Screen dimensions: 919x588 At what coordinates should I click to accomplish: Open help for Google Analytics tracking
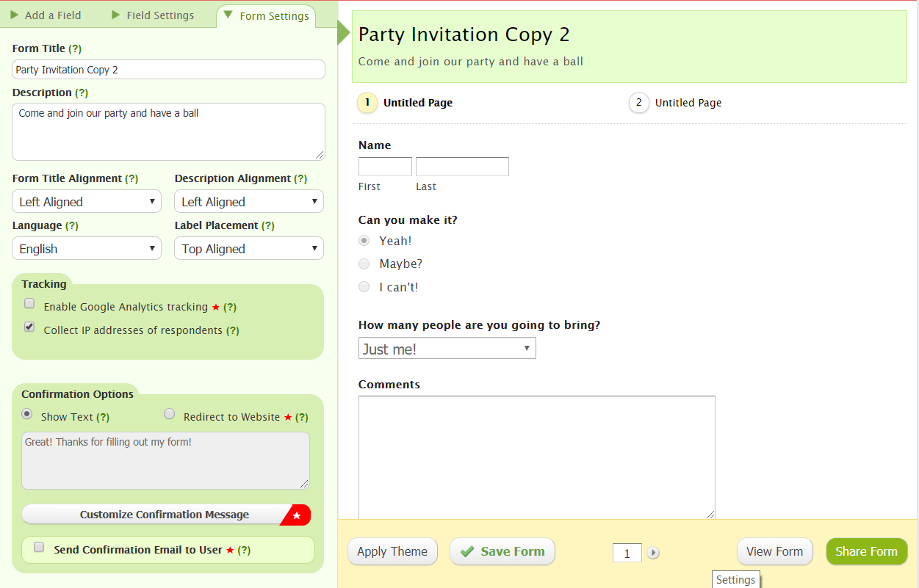(x=230, y=307)
